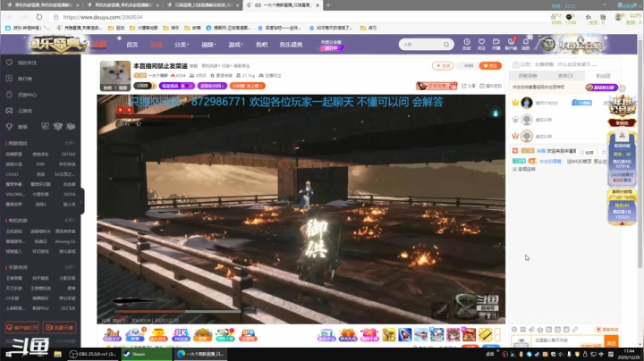Open the new browser tab plus button
Viewport: 644px width, 361px height.
(327, 5)
